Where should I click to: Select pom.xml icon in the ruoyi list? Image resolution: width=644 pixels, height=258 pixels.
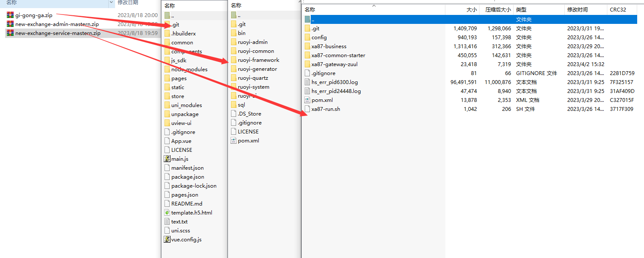coord(234,140)
